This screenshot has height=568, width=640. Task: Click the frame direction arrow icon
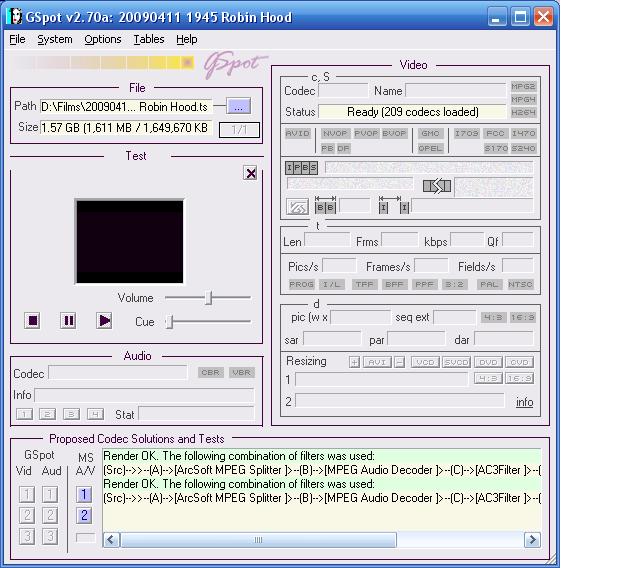point(437,186)
